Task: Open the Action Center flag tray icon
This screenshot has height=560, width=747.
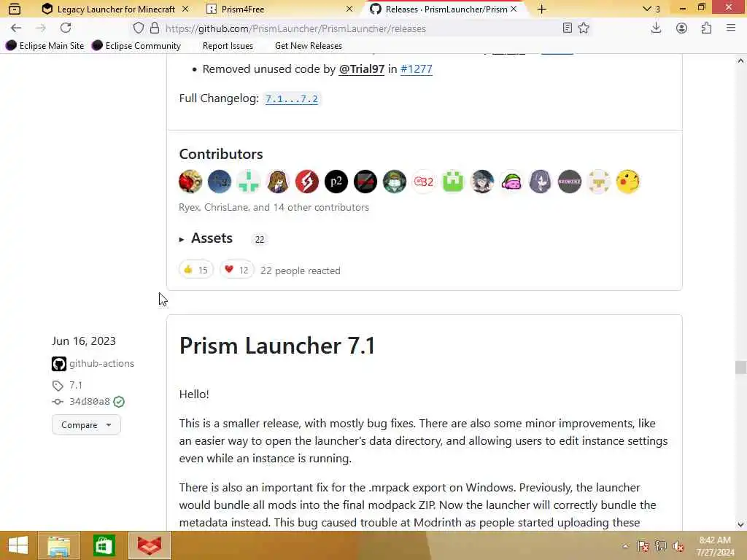Action: click(x=643, y=546)
